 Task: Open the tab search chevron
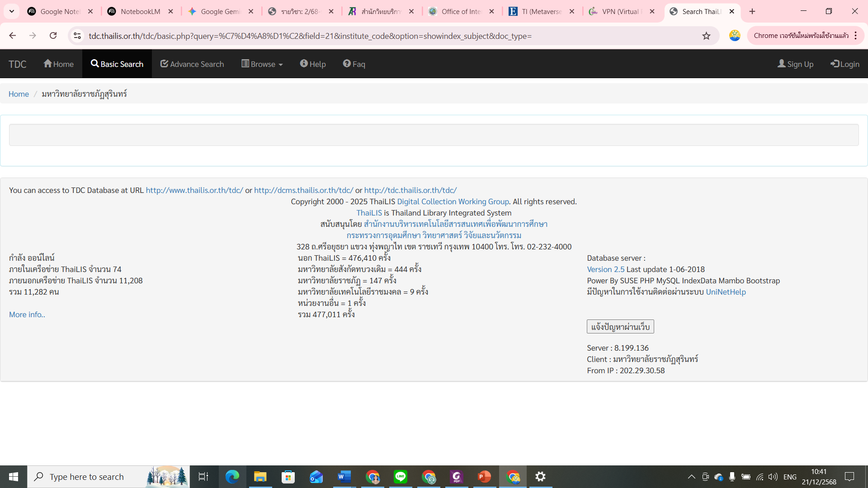11,11
